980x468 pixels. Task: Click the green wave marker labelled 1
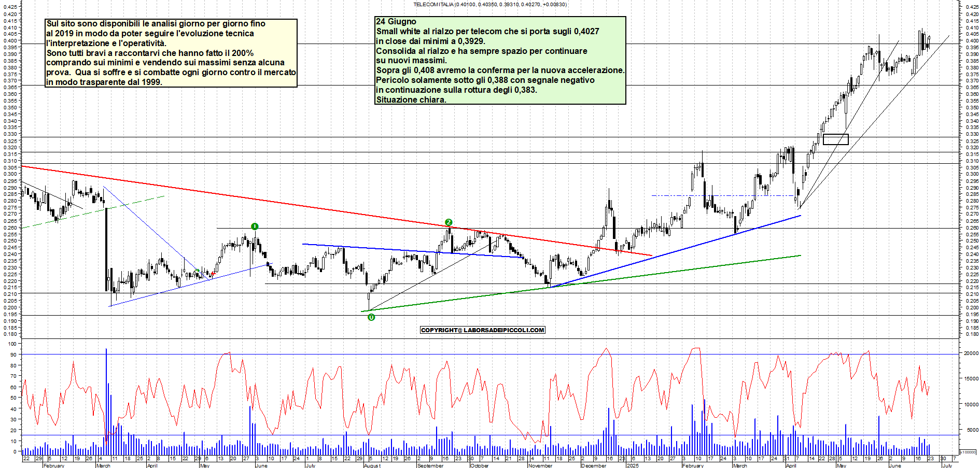(x=255, y=226)
